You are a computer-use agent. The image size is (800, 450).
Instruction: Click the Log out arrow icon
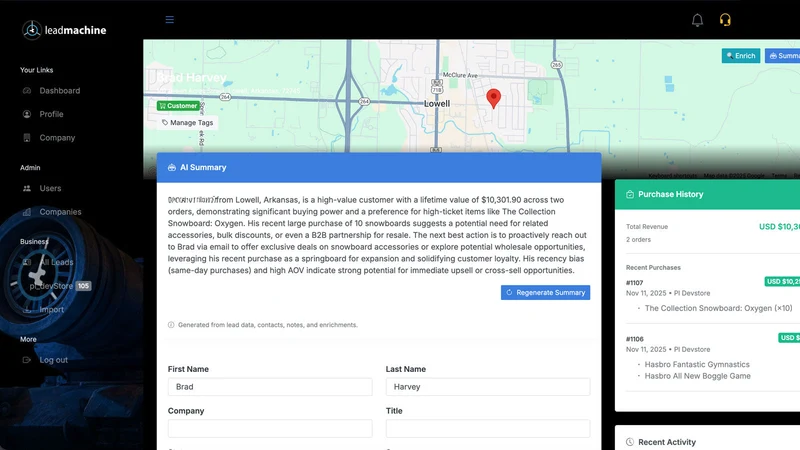(x=27, y=360)
